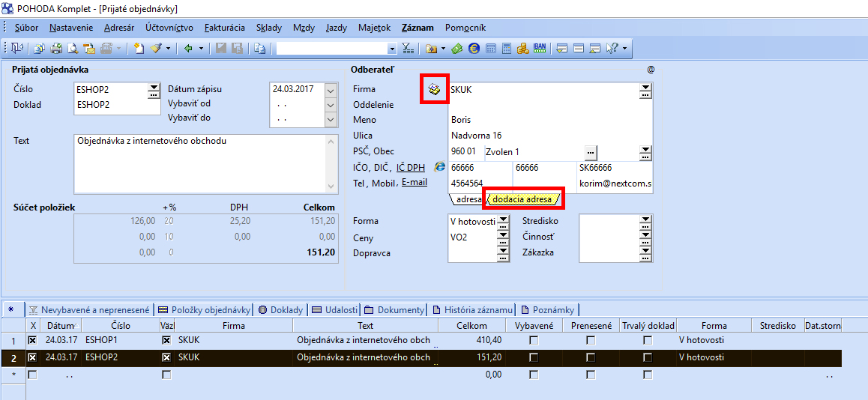Click the open agendas windows icon
868x400 pixels.
click(x=39, y=48)
